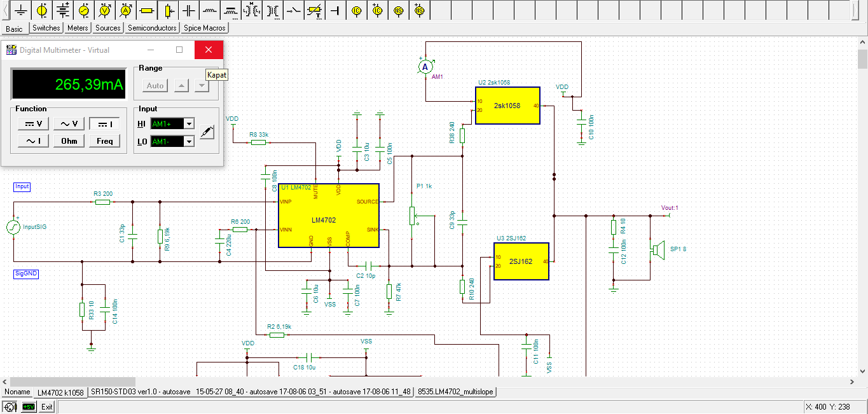Select the 2sk1058 transistor block
The width and height of the screenshot is (868, 414).
508,106
